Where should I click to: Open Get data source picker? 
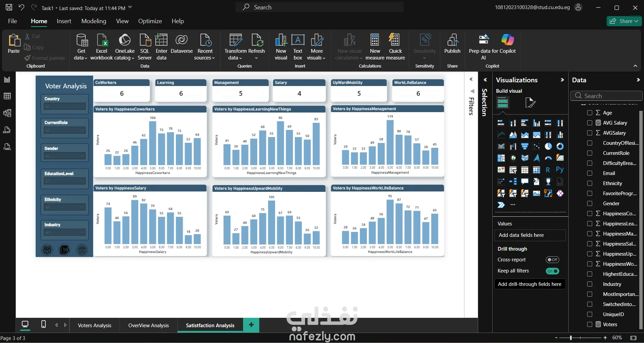tap(81, 47)
